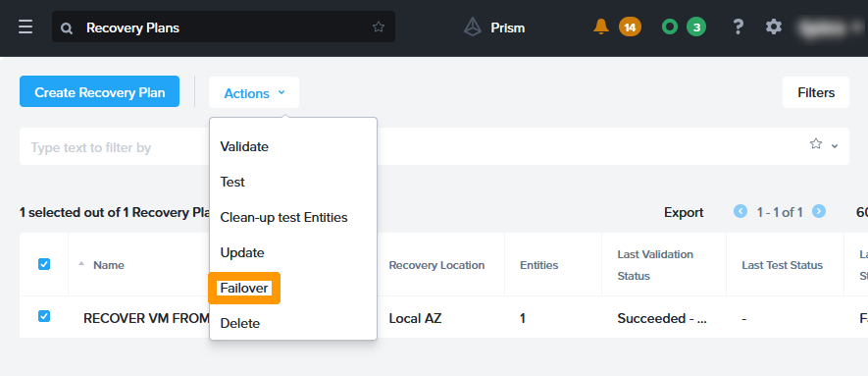Uncheck the RECOVER VM FROM plan checkbox
The height and width of the screenshot is (376, 868).
pyautogui.click(x=44, y=316)
